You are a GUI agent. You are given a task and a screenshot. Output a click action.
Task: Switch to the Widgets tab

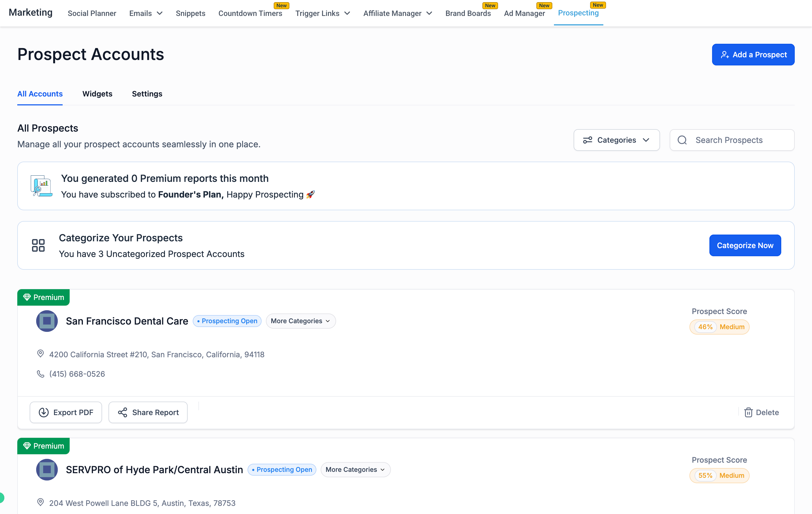(x=97, y=94)
